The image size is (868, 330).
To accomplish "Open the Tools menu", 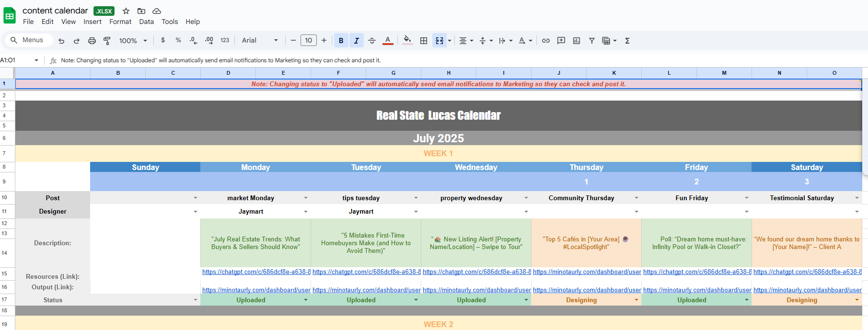I will click(x=170, y=22).
